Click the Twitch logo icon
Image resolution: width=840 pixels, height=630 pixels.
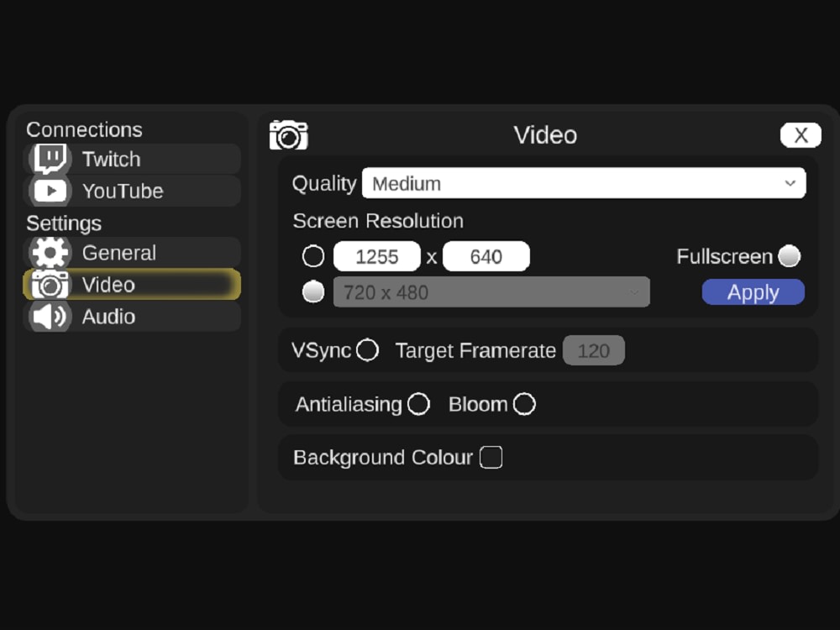[51, 159]
